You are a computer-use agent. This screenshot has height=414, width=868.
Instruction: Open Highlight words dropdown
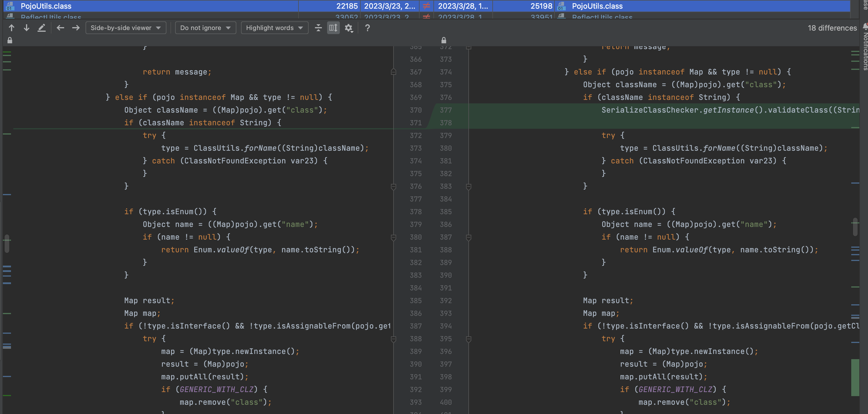pos(274,28)
